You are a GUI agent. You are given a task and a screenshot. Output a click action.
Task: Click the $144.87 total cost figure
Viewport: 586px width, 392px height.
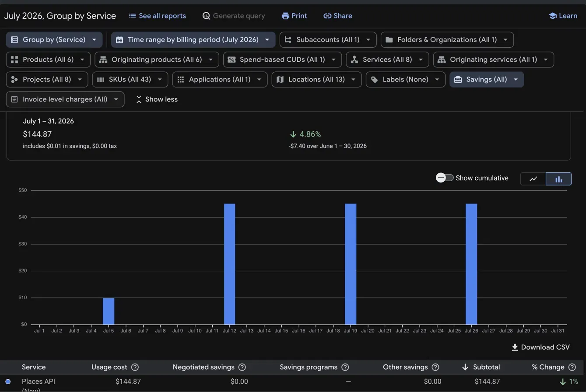tap(37, 134)
